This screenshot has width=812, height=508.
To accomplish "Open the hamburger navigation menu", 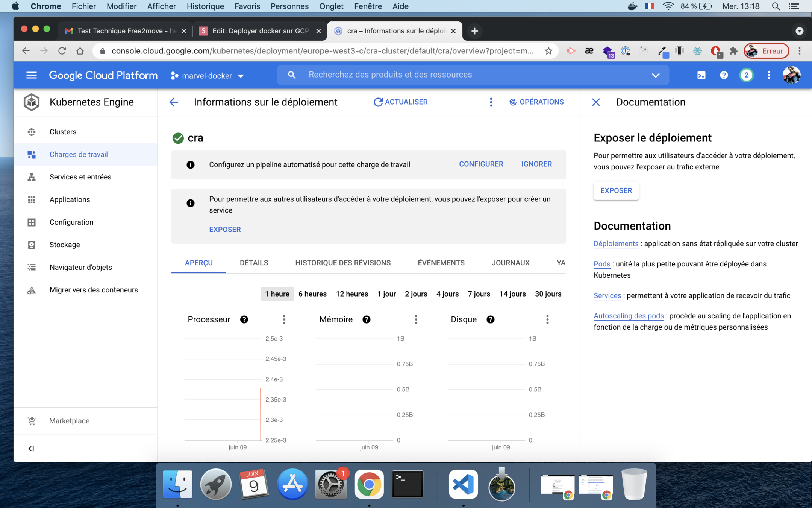I will click(32, 75).
